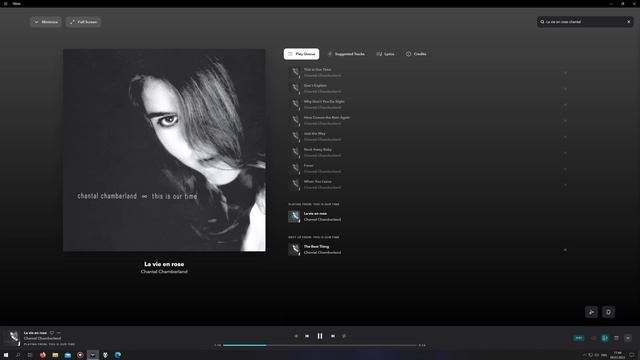Click the currently playing 'La vie en rose' queue row
The image size is (640, 360).
[428, 216]
